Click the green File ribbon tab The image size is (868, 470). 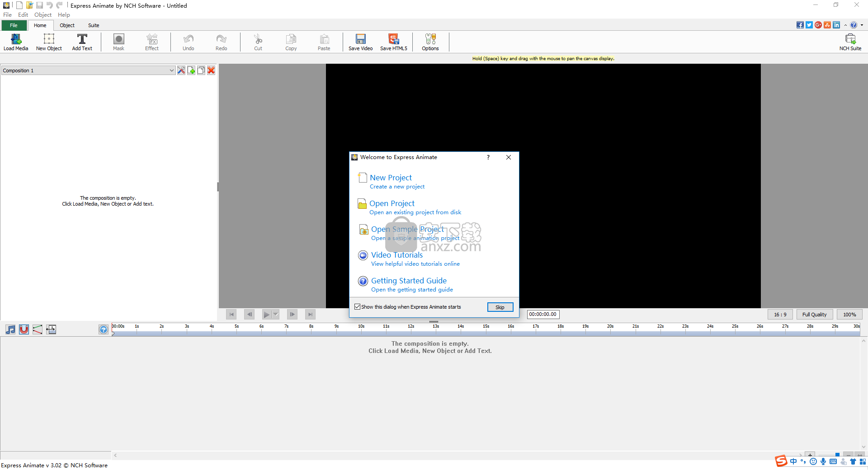coord(14,25)
